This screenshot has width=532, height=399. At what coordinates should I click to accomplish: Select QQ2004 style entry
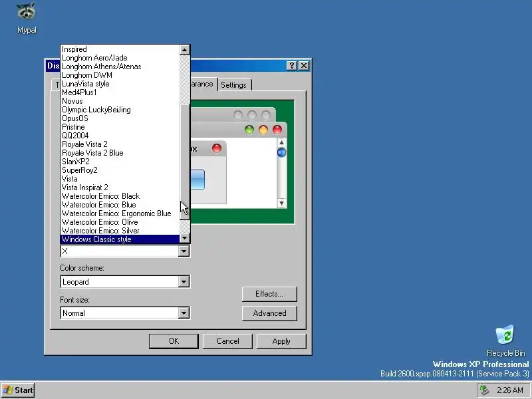120,136
